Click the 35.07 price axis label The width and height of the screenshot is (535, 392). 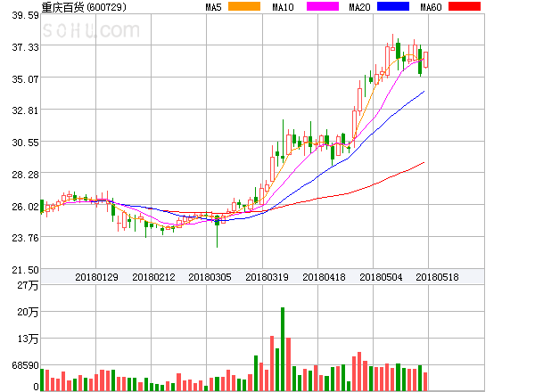click(26, 79)
